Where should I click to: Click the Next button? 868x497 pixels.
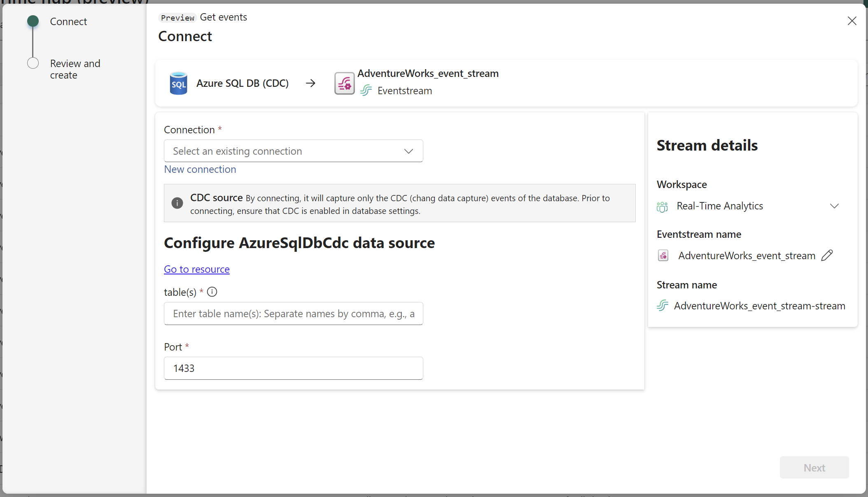click(x=814, y=467)
